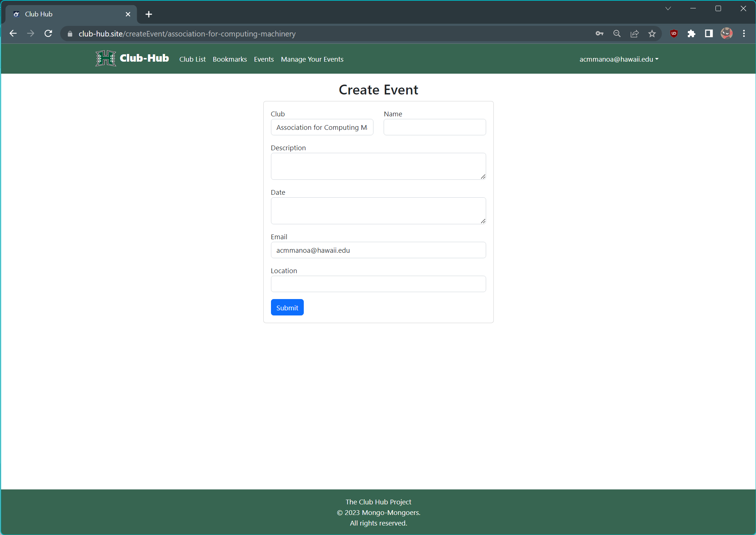The width and height of the screenshot is (756, 535).
Task: Toggle the browser side panel icon
Action: [x=709, y=34]
